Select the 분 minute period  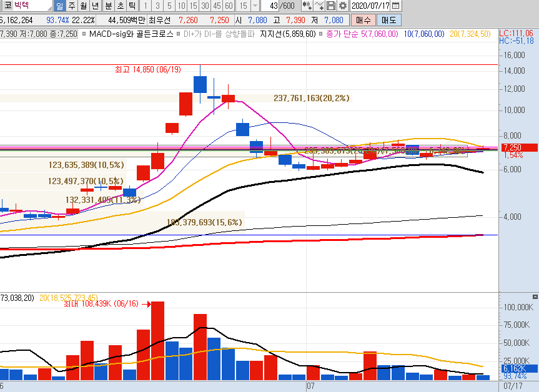coord(108,6)
